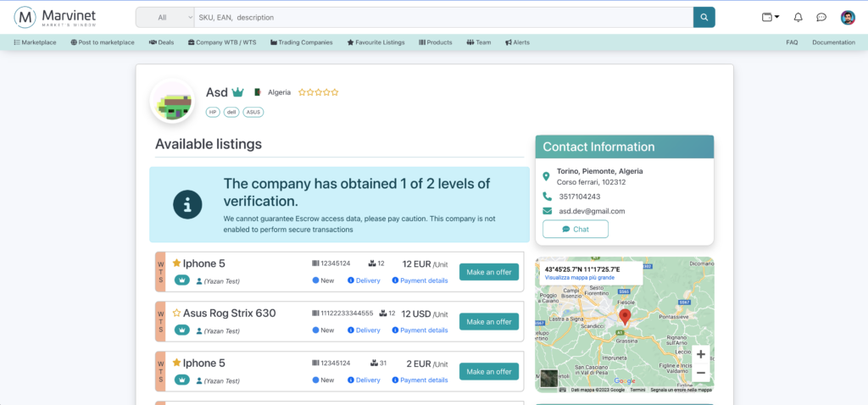This screenshot has width=868, height=405.
Task: Zoom out on the map
Action: [700, 373]
